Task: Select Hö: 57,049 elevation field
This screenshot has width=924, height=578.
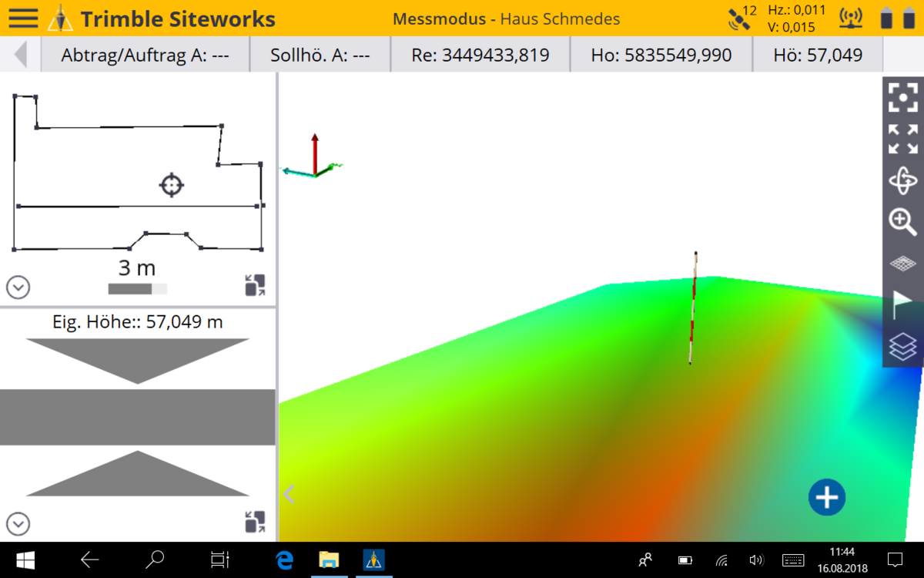Action: click(818, 55)
